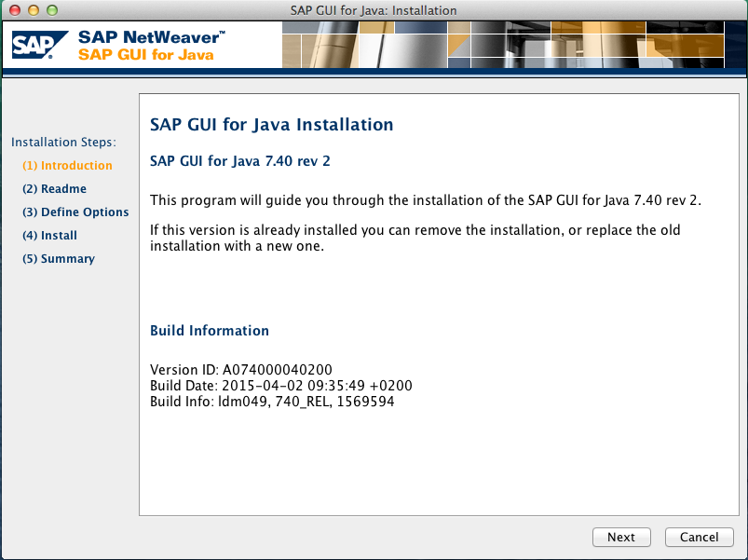Click the orange SAP GUI for Java text

(x=146, y=55)
